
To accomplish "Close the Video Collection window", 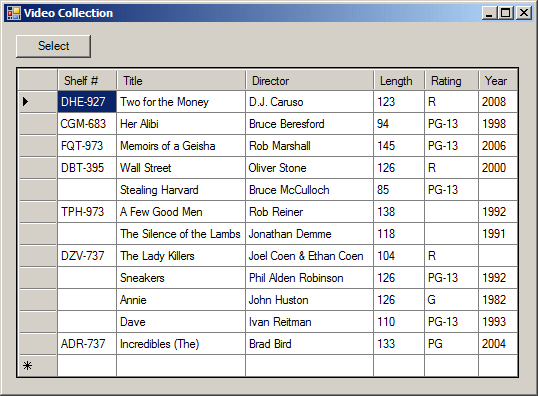I will tap(524, 13).
